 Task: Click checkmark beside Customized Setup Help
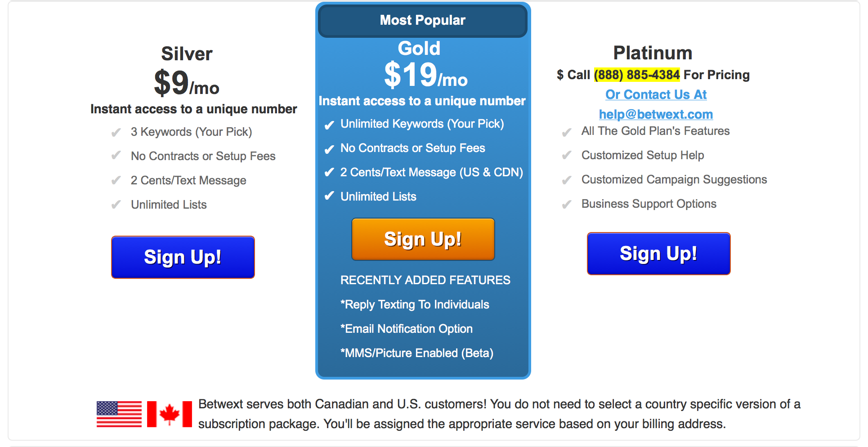click(567, 156)
